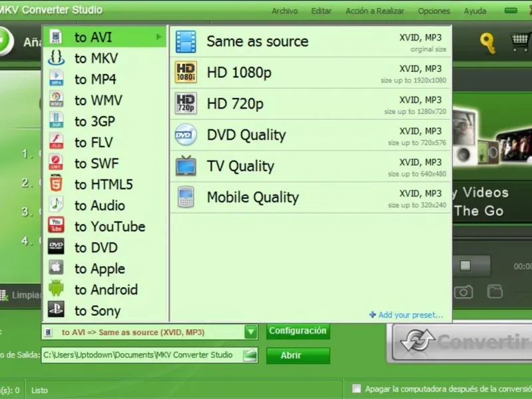Click the Mobile Quality phone icon
This screenshot has height=399, width=532.
coord(186,197)
